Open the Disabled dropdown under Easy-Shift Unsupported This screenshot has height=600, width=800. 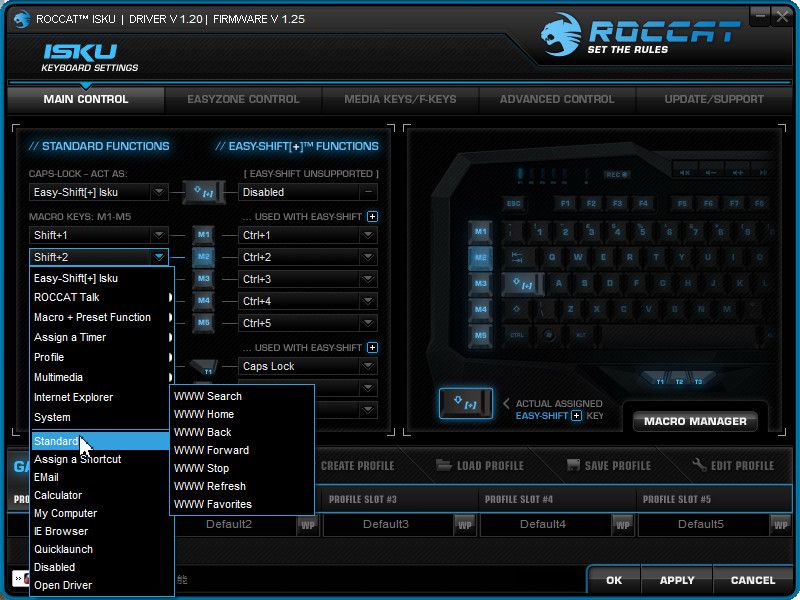(x=308, y=192)
